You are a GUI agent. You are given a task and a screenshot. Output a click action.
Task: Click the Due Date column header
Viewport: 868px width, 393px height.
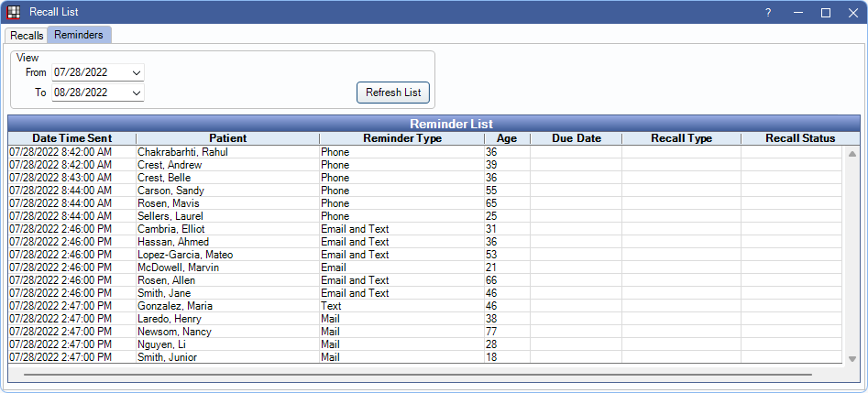pyautogui.click(x=576, y=138)
